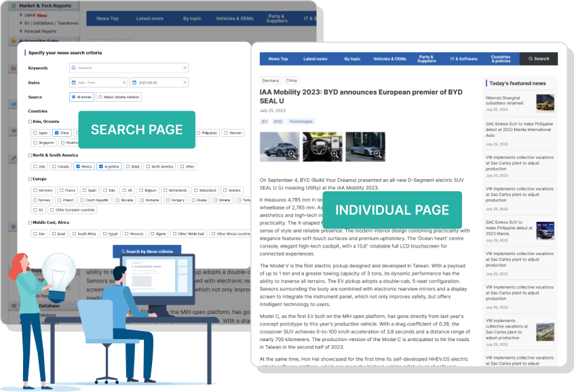Open the aerial plant thumbnail in featured news
The height and width of the screenshot is (392, 574).
[545, 332]
